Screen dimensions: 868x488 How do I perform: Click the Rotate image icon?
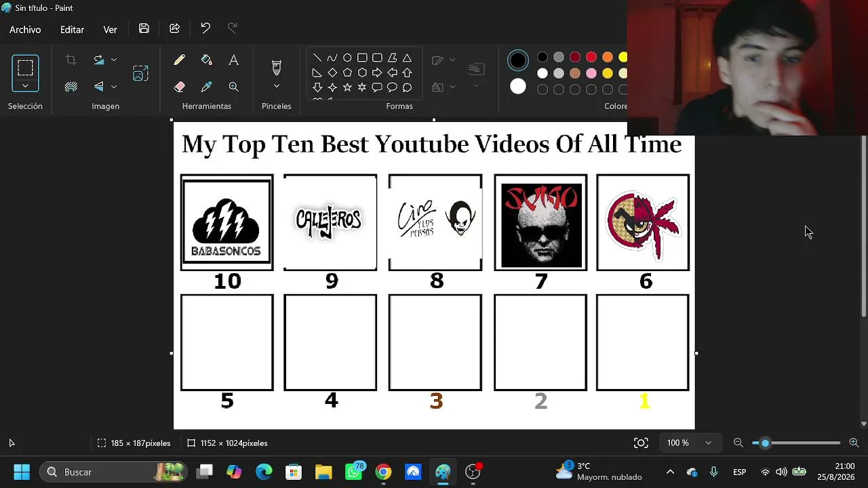point(99,60)
